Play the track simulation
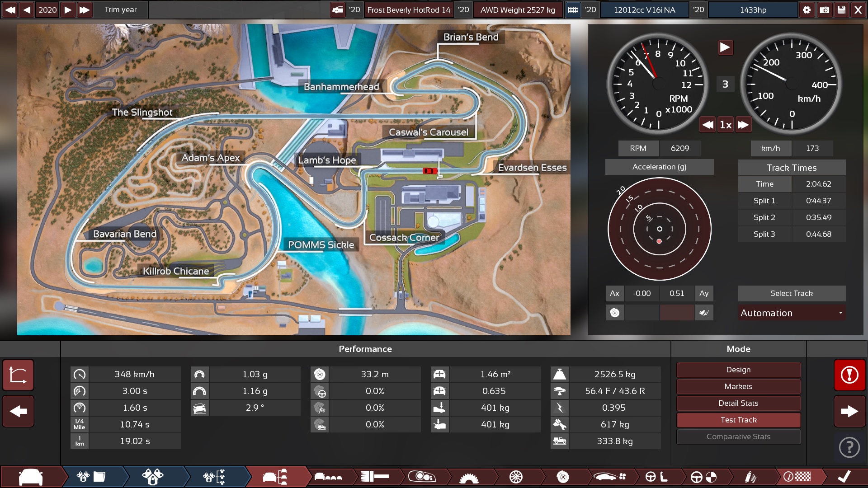868x488 pixels. point(725,47)
